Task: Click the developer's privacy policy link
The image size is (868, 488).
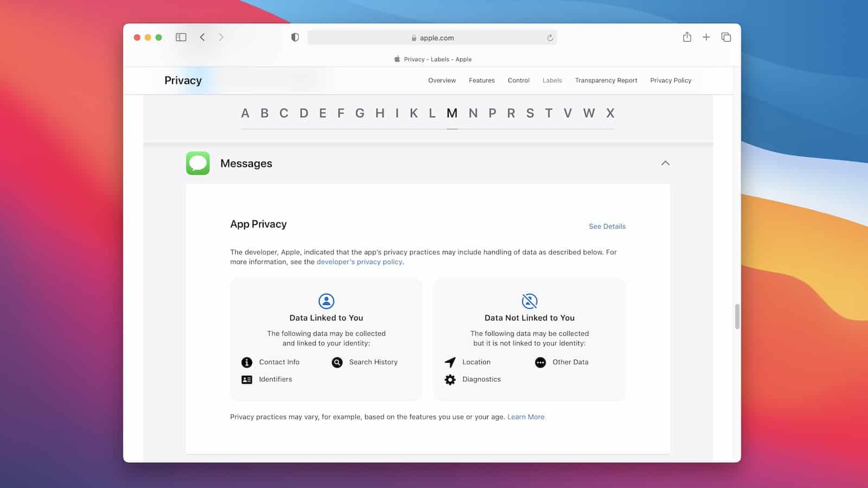Action: coord(360,262)
